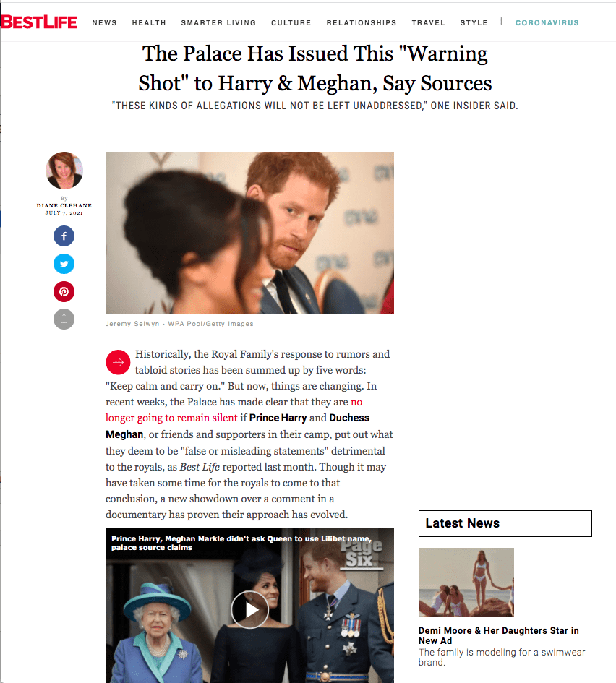Viewport: 616px width, 683px height.
Task: Share article via Twitter bird icon
Action: (64, 264)
